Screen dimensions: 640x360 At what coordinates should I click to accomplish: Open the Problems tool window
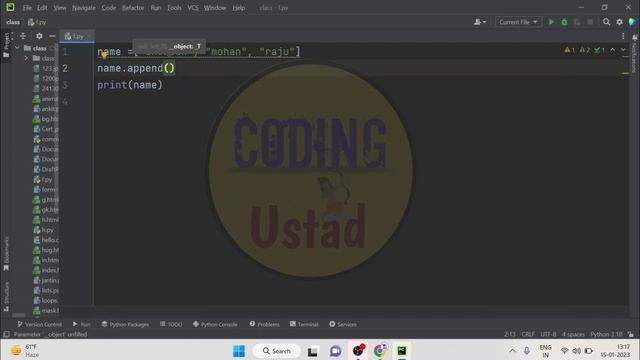[264, 324]
